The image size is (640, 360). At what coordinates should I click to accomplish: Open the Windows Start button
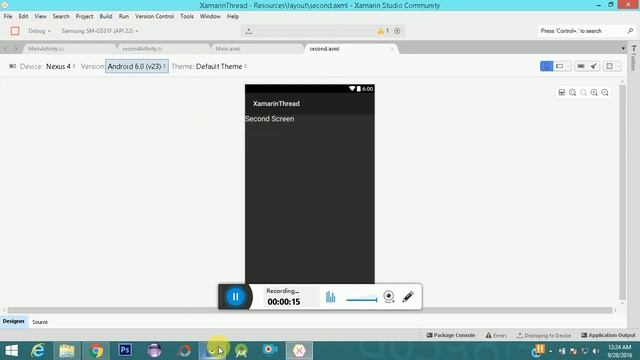tap(11, 351)
